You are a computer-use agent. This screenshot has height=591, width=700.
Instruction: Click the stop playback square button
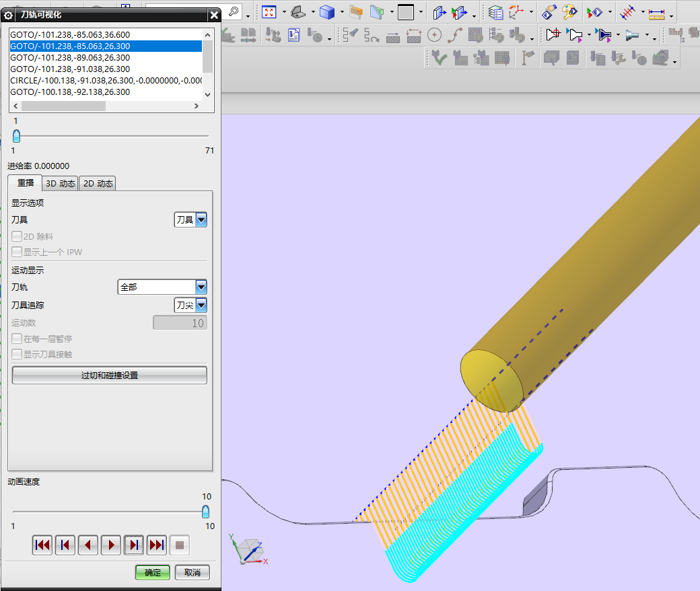180,545
